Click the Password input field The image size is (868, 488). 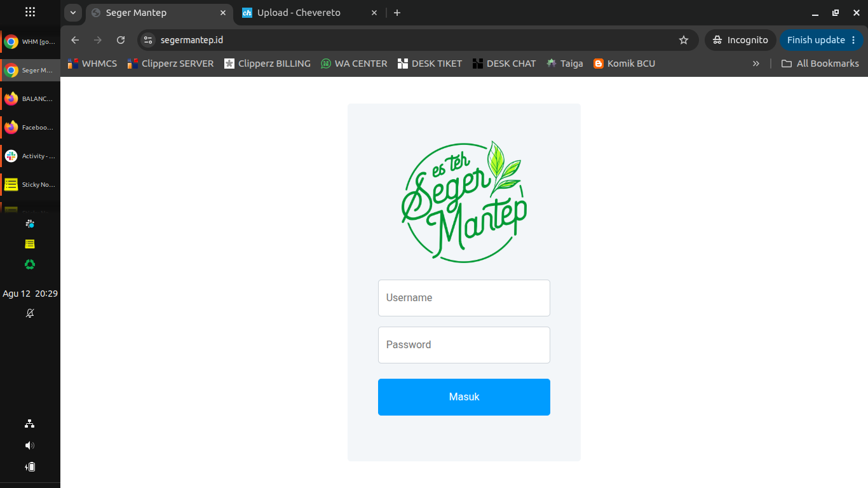(464, 345)
